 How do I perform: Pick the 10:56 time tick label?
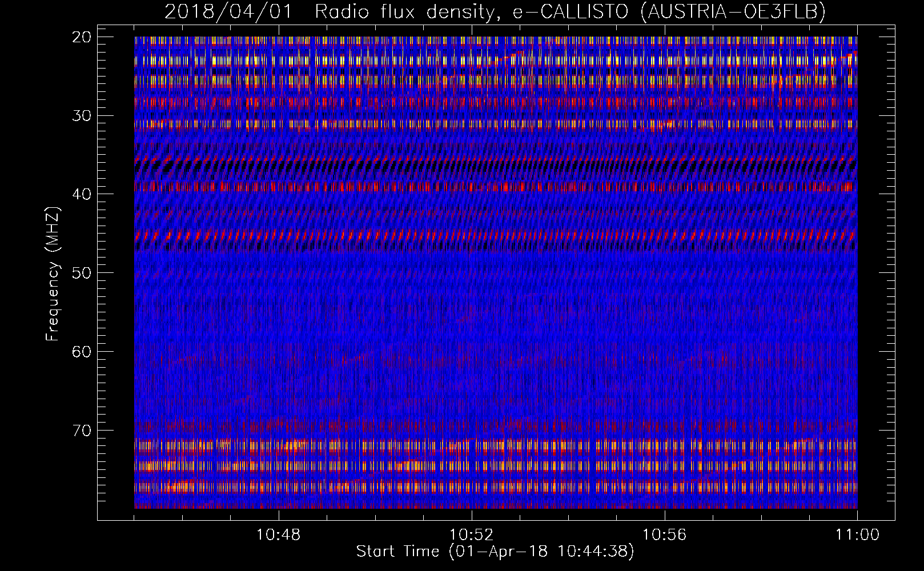pyautogui.click(x=664, y=535)
